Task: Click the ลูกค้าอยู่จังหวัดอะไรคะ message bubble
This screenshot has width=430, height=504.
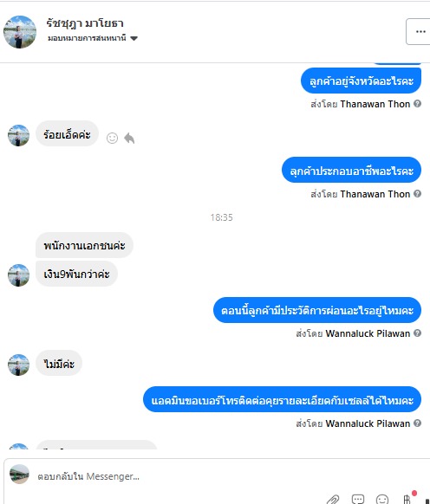Action: 361,81
